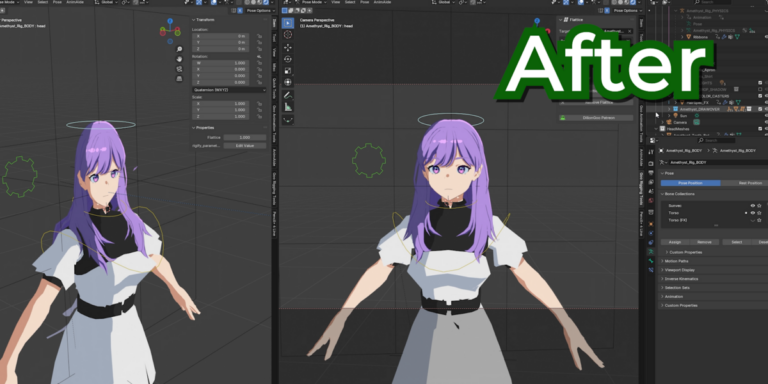Viewport: 768px width, 384px height.
Task: Open the Output properties tab icon
Action: 651,172
